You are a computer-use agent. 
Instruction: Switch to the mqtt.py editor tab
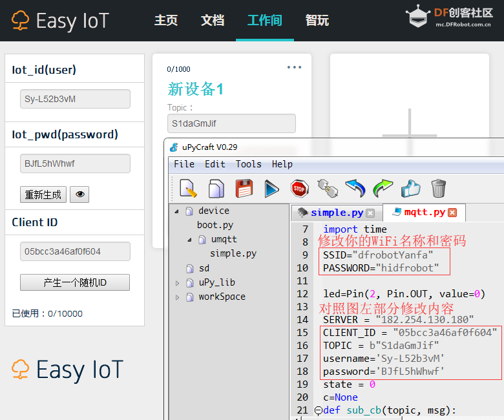coord(425,213)
